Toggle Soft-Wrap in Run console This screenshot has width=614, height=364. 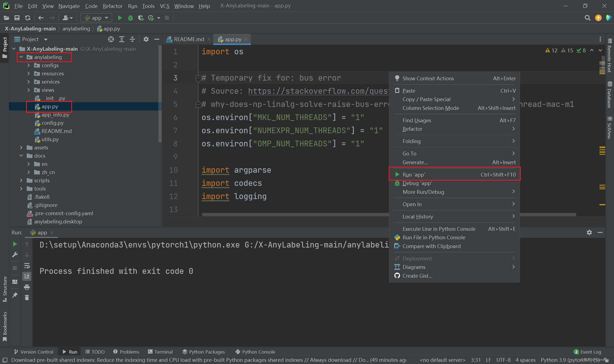(27, 266)
